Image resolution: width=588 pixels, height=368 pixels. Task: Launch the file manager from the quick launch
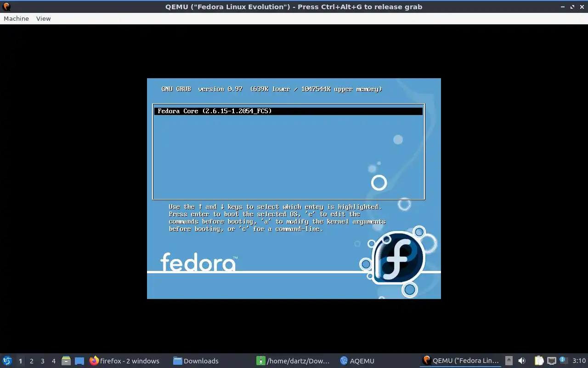[x=66, y=361]
